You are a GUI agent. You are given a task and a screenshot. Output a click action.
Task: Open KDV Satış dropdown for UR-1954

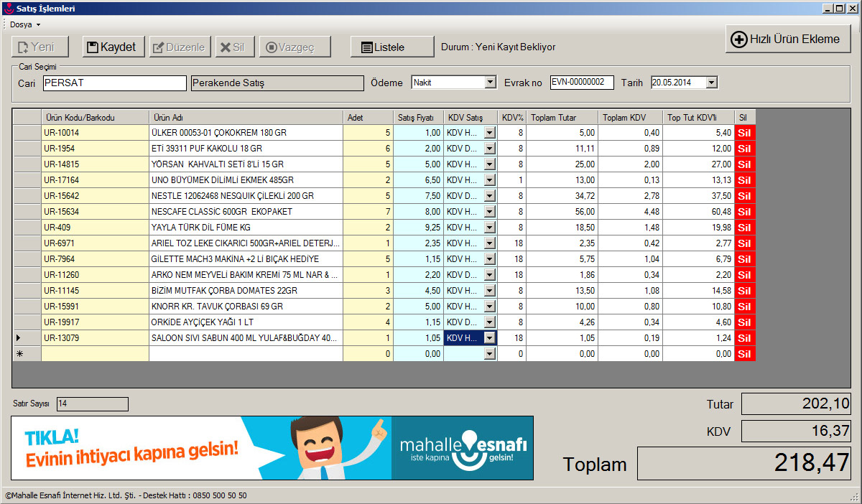point(490,149)
